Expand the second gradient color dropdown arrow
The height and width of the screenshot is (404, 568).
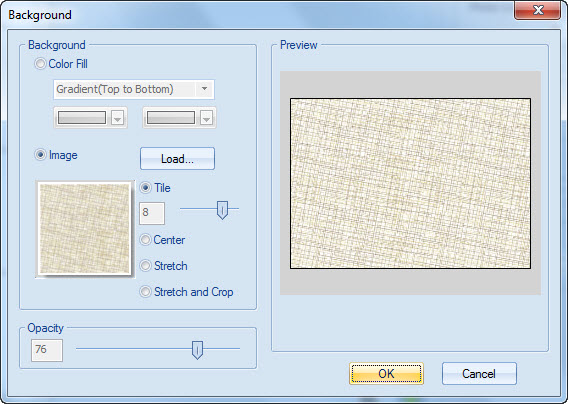[x=206, y=118]
